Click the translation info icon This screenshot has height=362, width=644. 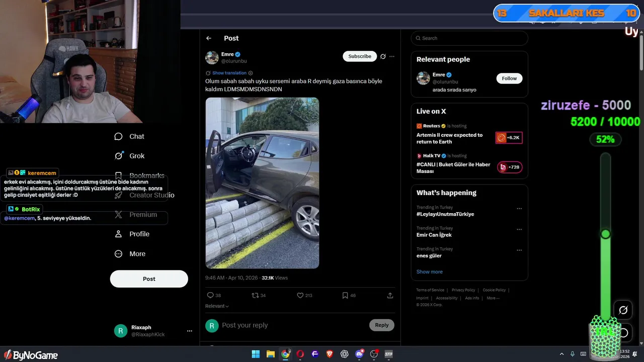(251, 73)
